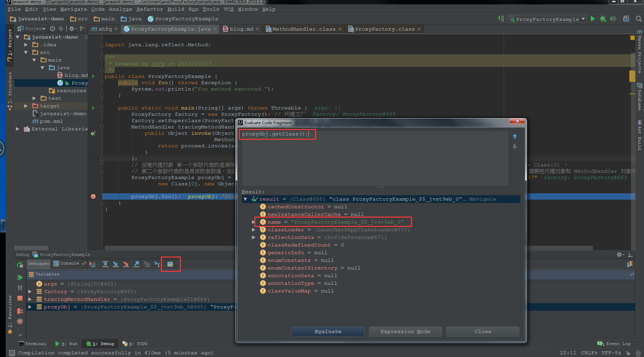Open the ProxyFactoryExample run configuration dropdown
This screenshot has width=644, height=357.
pyautogui.click(x=547, y=19)
